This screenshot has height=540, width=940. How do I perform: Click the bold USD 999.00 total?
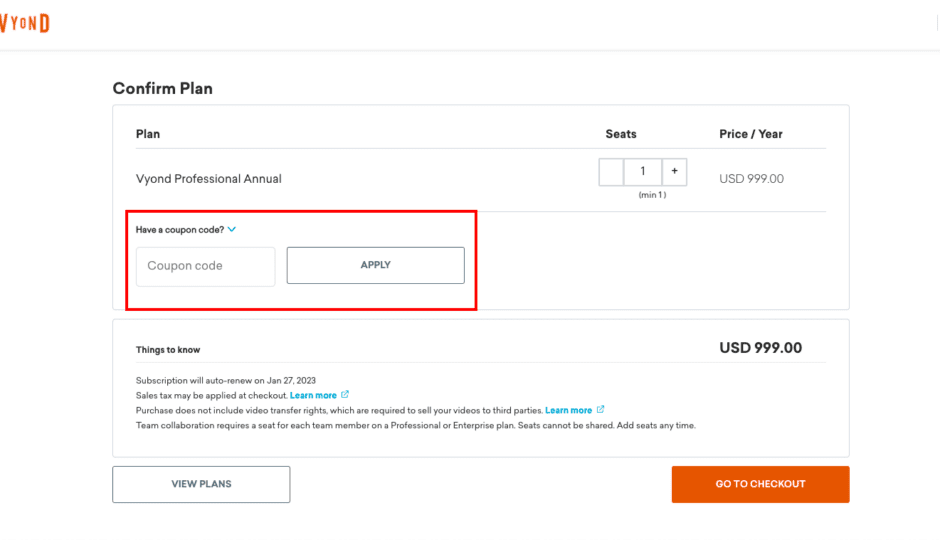pyautogui.click(x=760, y=348)
